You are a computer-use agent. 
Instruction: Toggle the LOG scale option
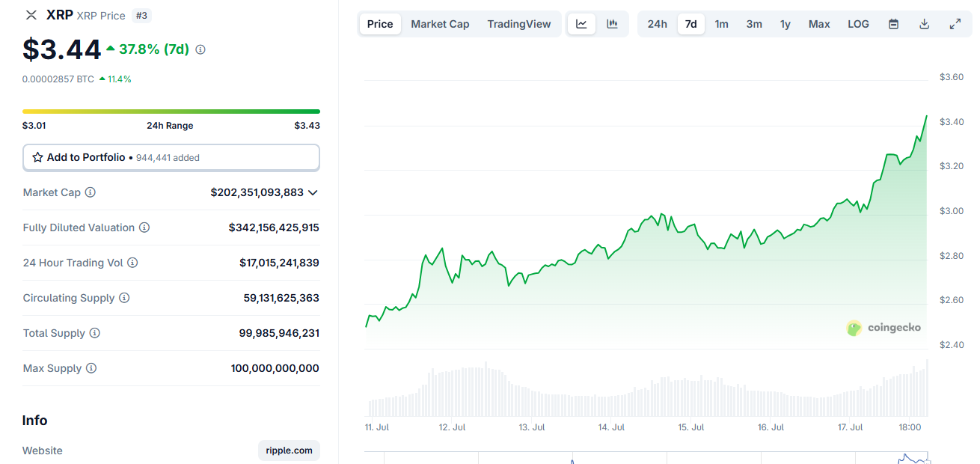(858, 24)
